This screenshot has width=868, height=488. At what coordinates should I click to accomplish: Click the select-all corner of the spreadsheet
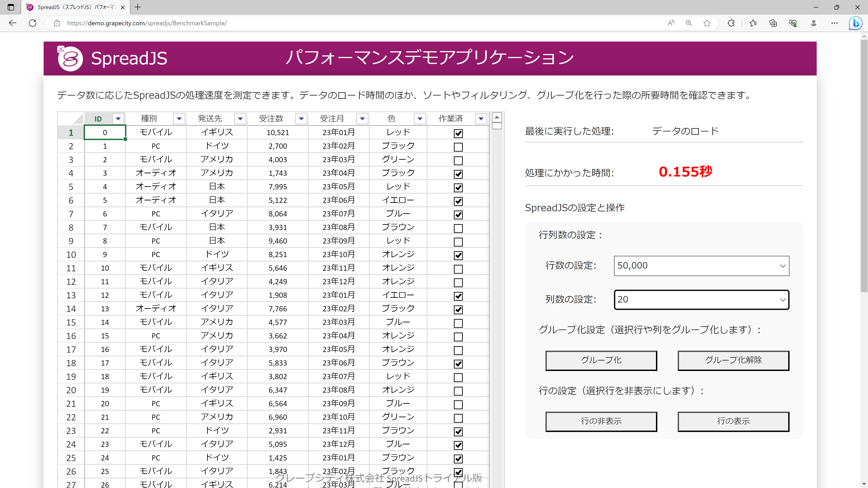coord(71,119)
